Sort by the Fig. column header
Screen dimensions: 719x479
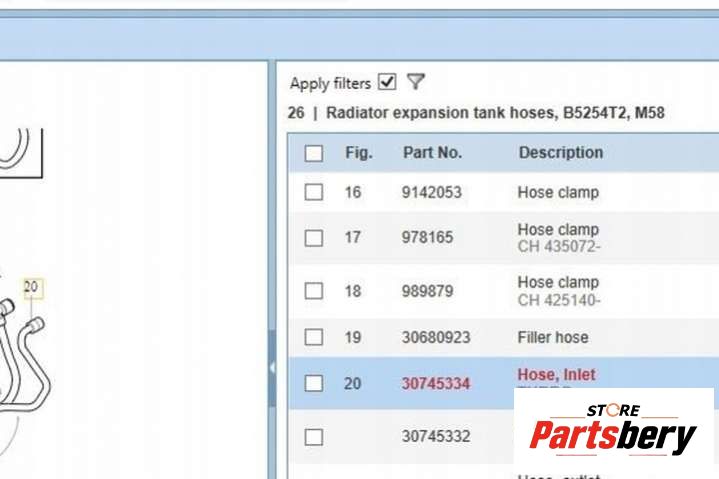tap(358, 153)
